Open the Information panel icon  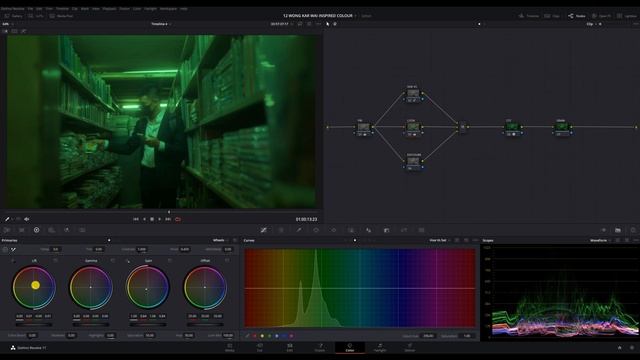tap(633, 230)
